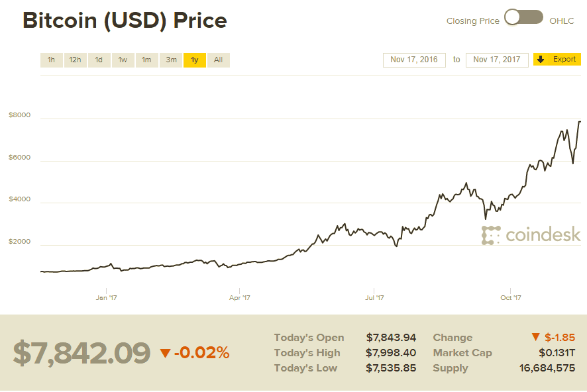Switch to the 1d range
This screenshot has height=392, width=587.
click(99, 60)
